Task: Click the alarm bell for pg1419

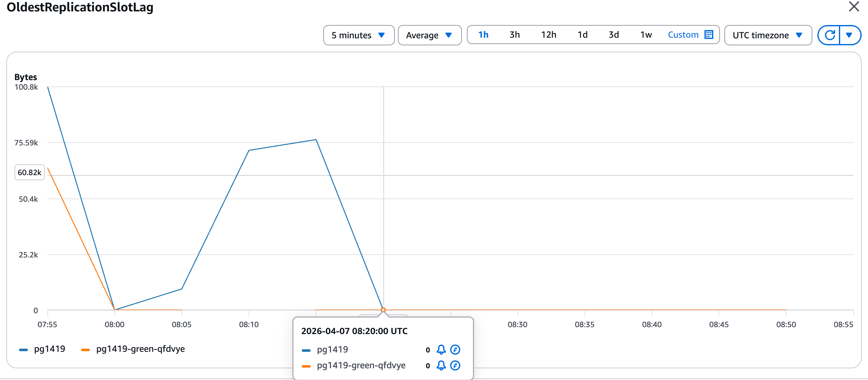Action: (441, 349)
